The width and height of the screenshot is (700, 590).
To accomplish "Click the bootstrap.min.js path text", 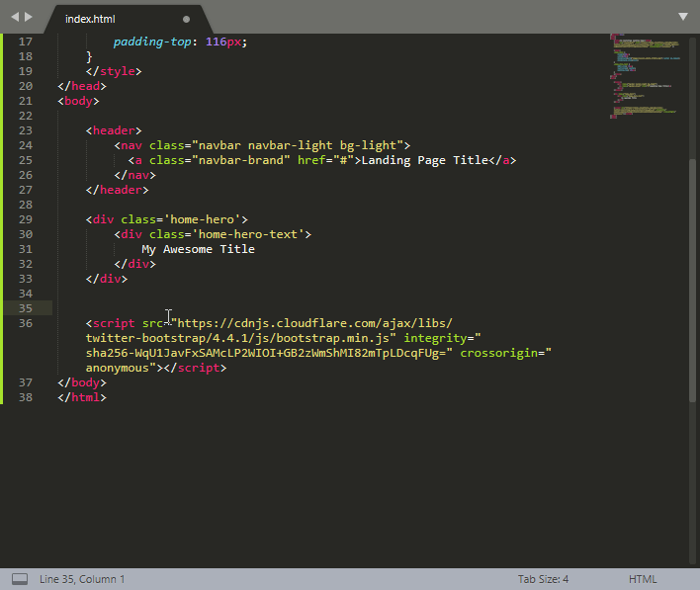I will point(332,338).
